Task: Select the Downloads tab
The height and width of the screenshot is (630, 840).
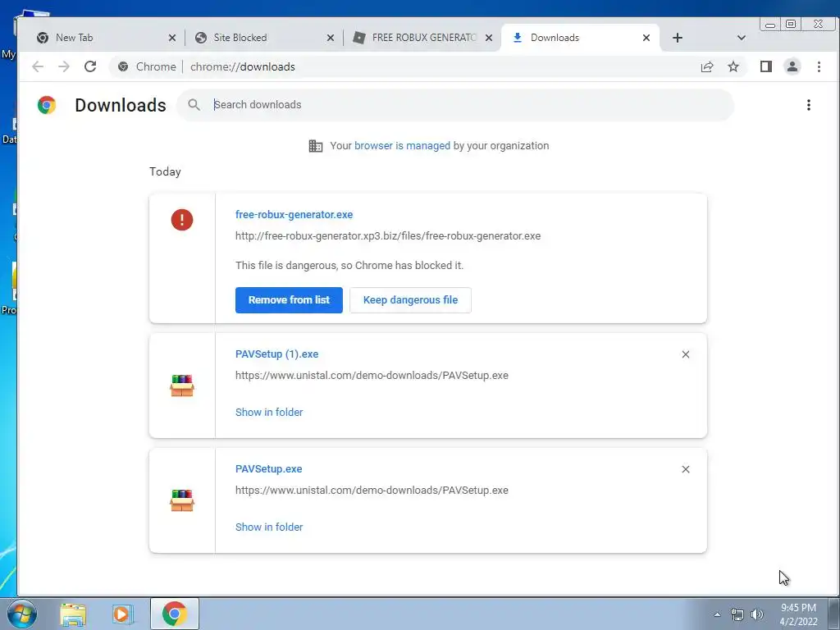Action: (x=581, y=38)
